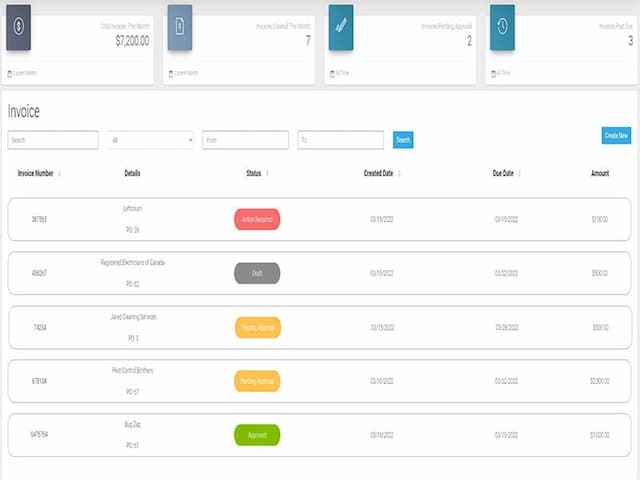
Task: Click the Invoices Created This Month document icon
Action: (x=179, y=27)
